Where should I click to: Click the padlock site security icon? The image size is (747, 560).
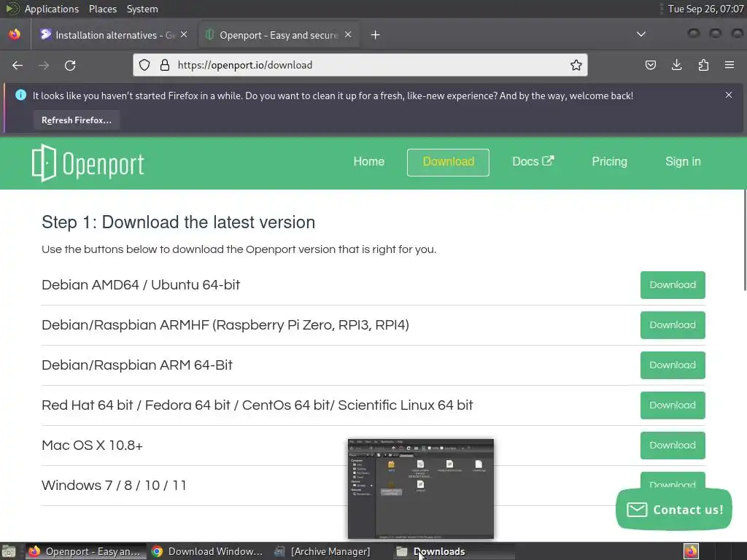[165, 65]
